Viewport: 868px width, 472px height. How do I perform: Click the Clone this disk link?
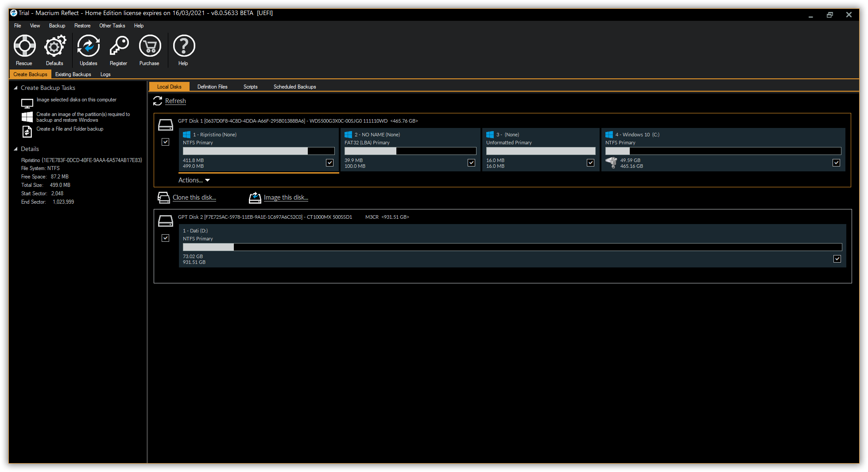pyautogui.click(x=194, y=197)
